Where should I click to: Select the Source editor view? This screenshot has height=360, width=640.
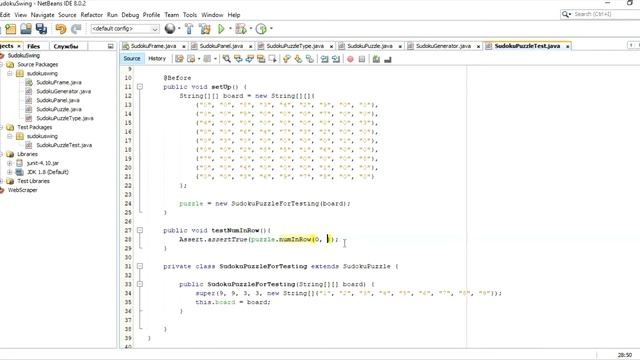[132, 59]
